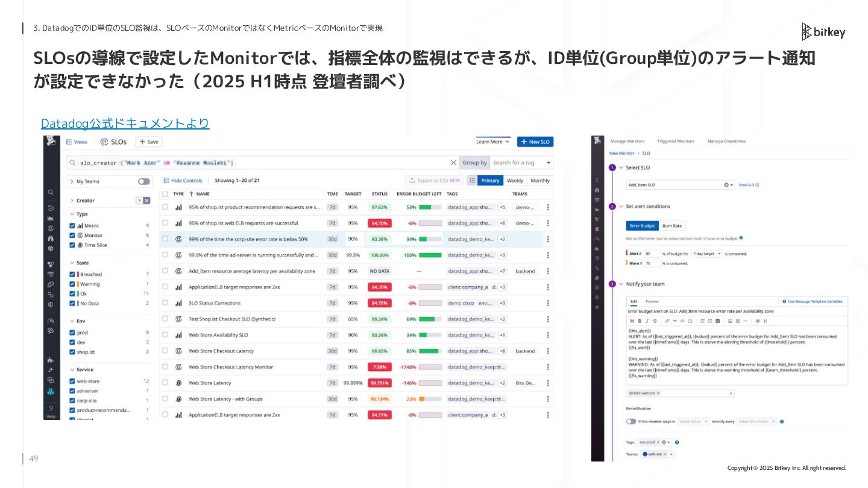Viewport: 868px width, 488px height.
Task: Click the Bits De... team tag
Action: (x=526, y=383)
